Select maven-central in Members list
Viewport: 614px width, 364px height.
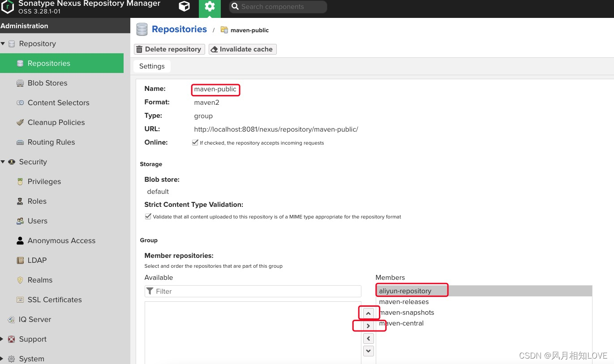484,323
